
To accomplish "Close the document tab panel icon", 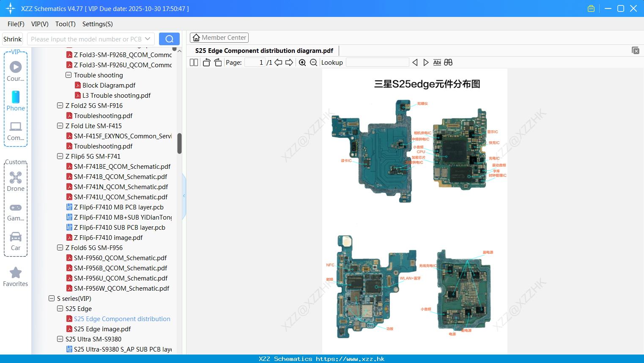I will (x=635, y=51).
